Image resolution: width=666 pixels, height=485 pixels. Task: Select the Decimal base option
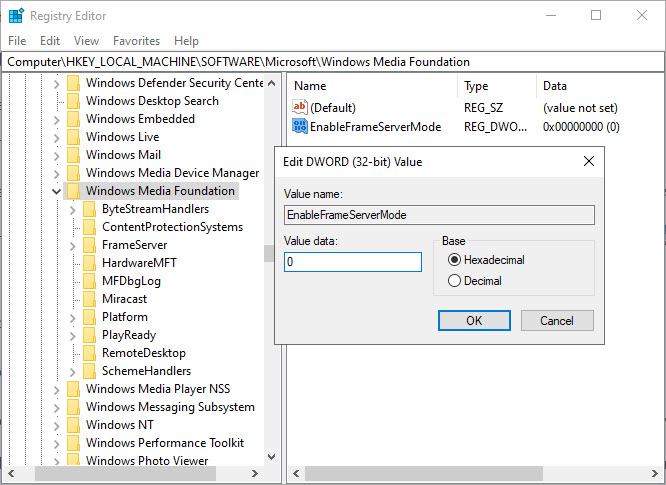(454, 281)
